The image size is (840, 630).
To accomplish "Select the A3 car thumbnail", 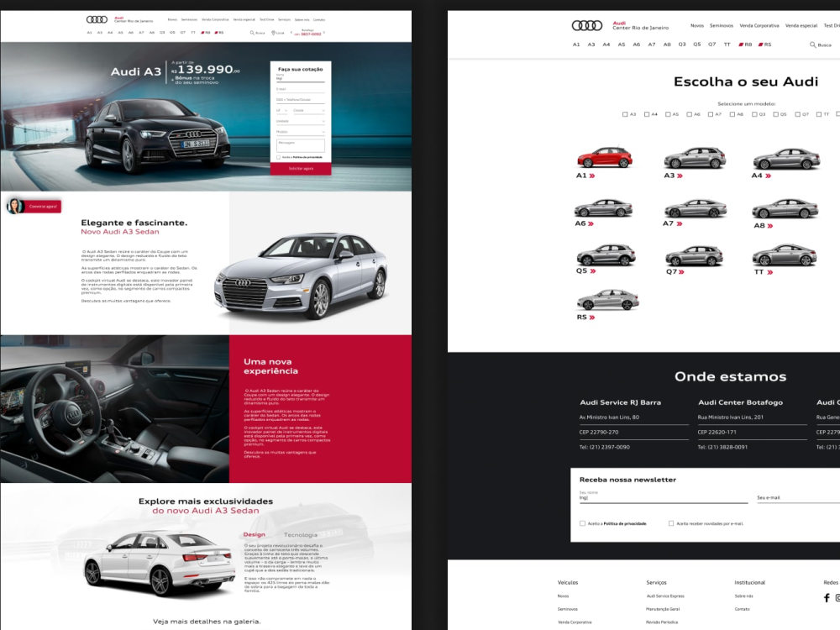I will [695, 158].
